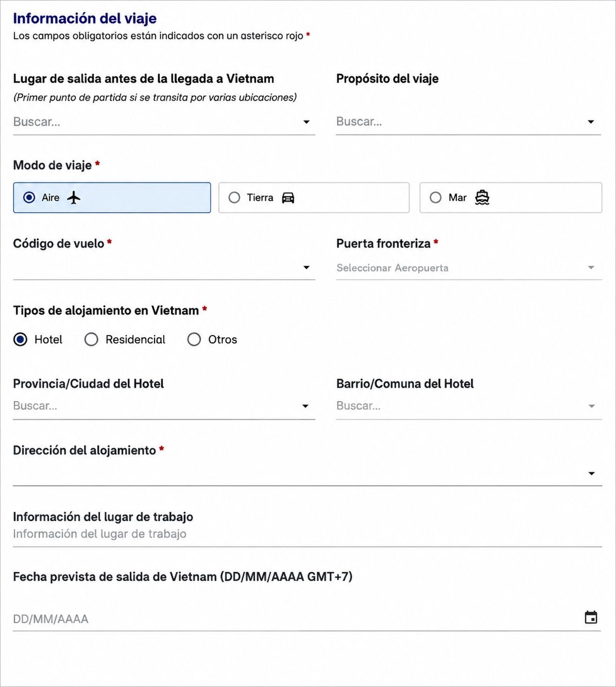Image resolution: width=616 pixels, height=687 pixels.
Task: Open the Dirección del alojamiento dropdown arrow
Action: pyautogui.click(x=592, y=474)
